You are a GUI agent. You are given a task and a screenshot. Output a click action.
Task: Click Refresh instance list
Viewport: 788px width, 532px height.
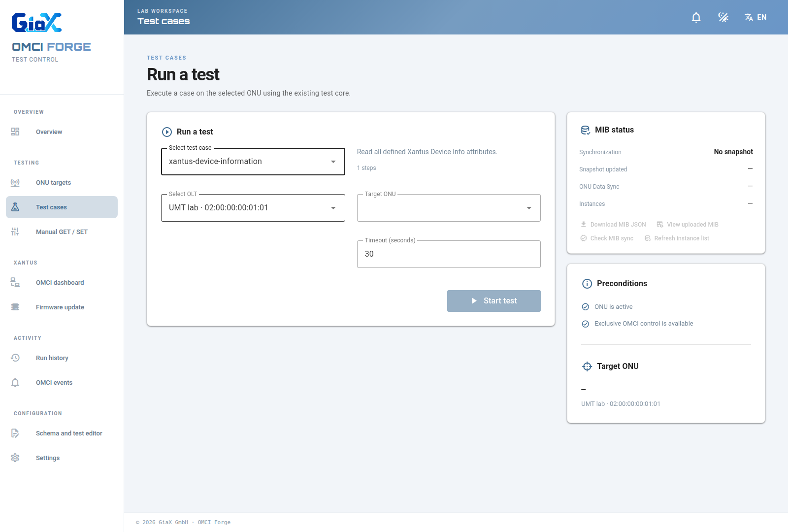pyautogui.click(x=677, y=238)
